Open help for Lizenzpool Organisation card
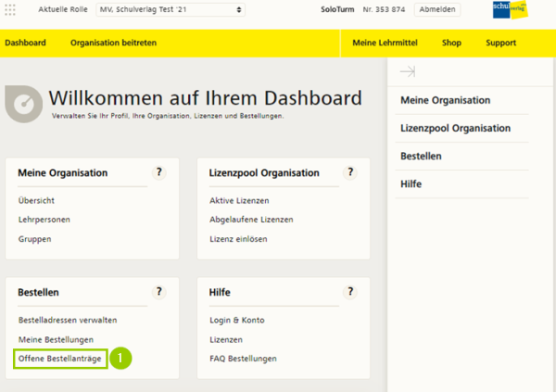This screenshot has width=556, height=392. coord(350,172)
